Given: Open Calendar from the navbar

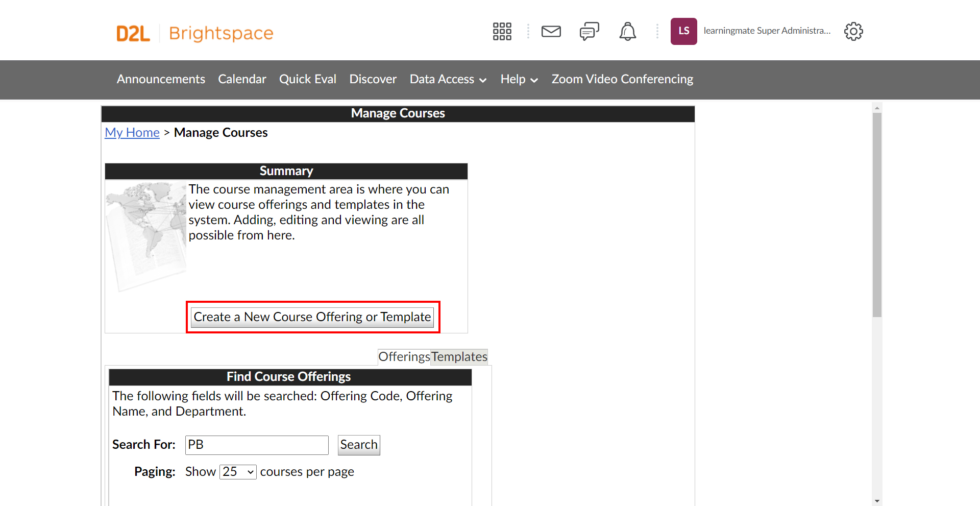Looking at the screenshot, I should 242,79.
